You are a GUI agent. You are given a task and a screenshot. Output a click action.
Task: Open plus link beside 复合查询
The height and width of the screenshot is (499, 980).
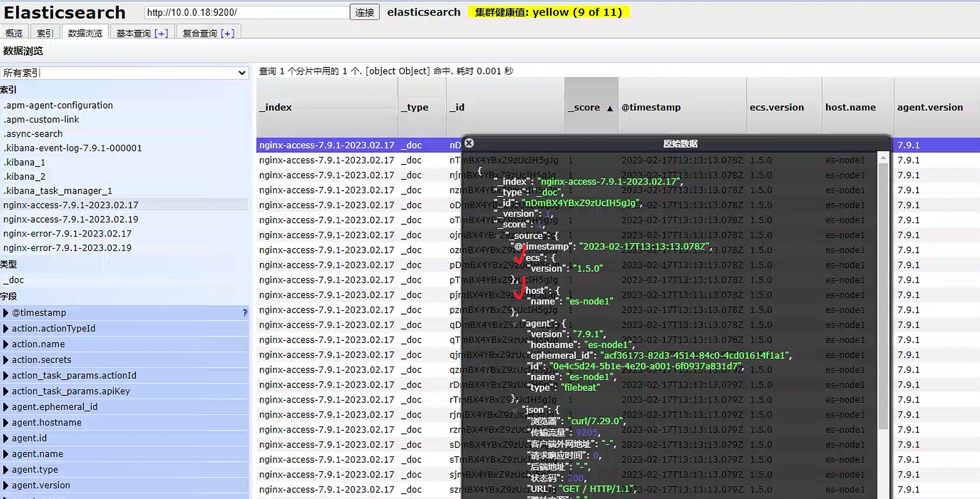point(227,33)
